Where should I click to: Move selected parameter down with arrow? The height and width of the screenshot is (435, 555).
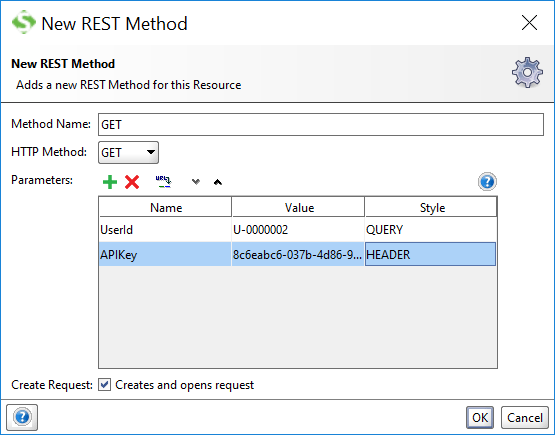click(x=196, y=182)
